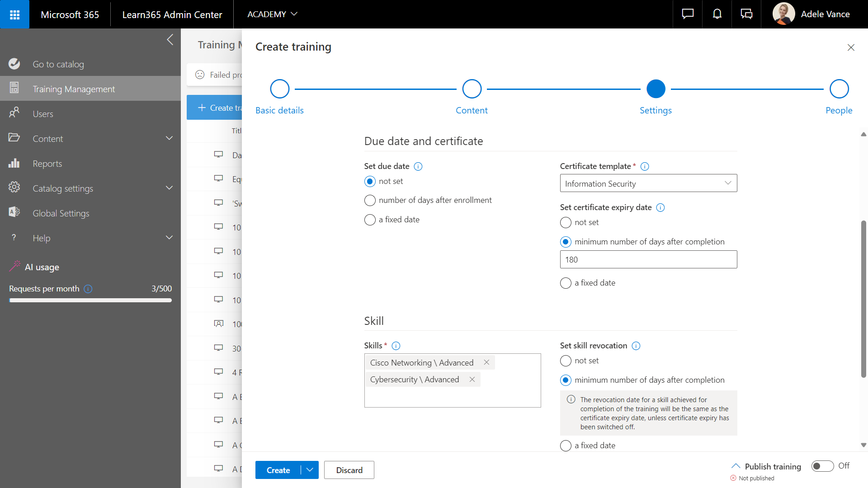Click the Discard button
The image size is (868, 488).
[349, 470]
